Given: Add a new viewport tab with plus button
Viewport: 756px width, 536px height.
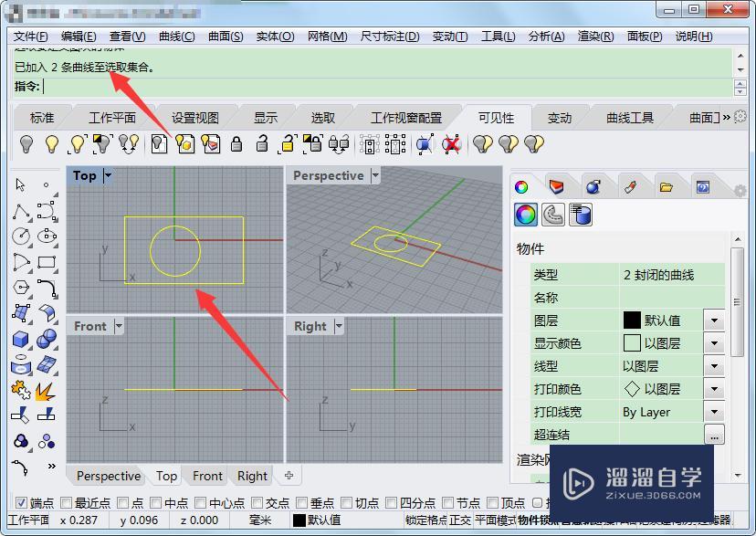Looking at the screenshot, I should (x=289, y=476).
